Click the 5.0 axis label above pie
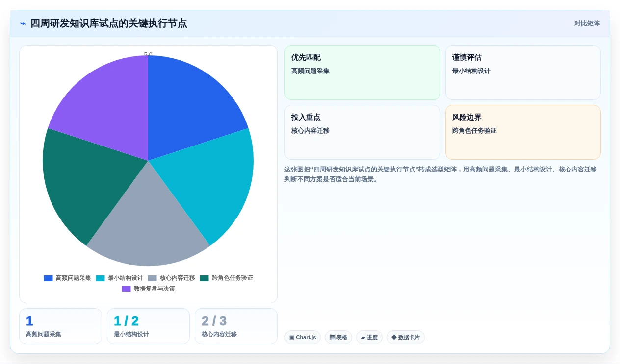The width and height of the screenshot is (620, 364). (148, 54)
